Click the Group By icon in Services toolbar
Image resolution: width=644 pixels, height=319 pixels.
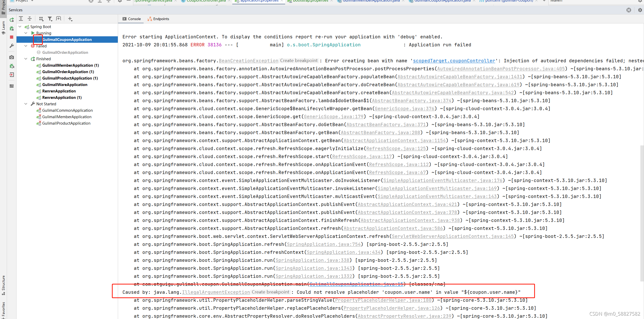click(41, 19)
